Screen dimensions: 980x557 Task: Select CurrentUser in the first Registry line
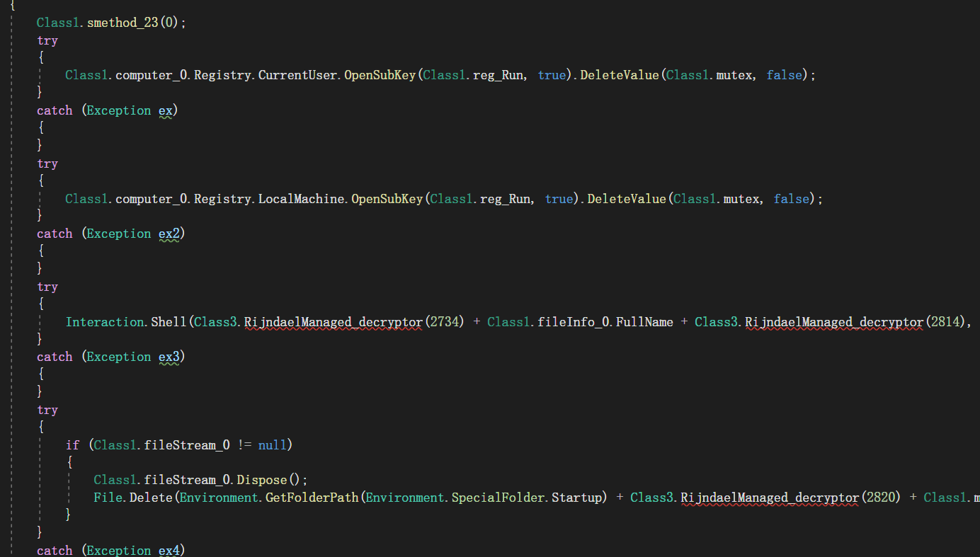[x=297, y=74]
